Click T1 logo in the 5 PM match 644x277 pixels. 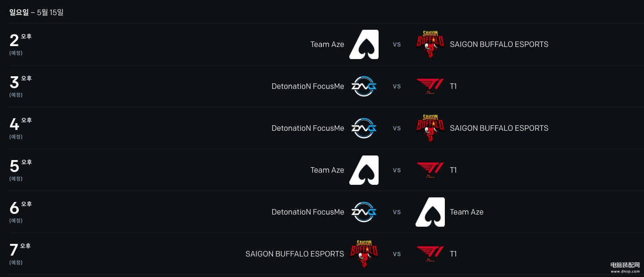430,170
